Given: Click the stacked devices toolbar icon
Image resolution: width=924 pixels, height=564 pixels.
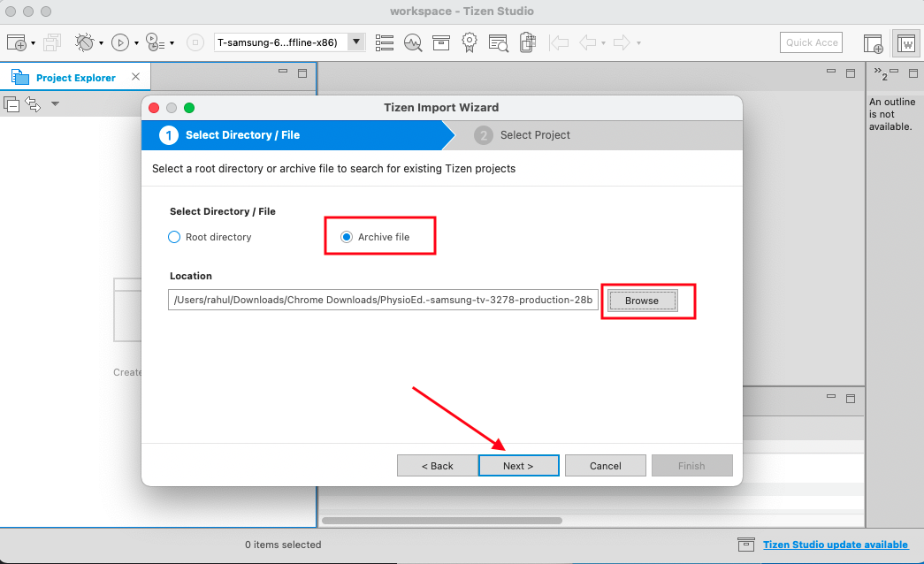Looking at the screenshot, I should tap(527, 42).
